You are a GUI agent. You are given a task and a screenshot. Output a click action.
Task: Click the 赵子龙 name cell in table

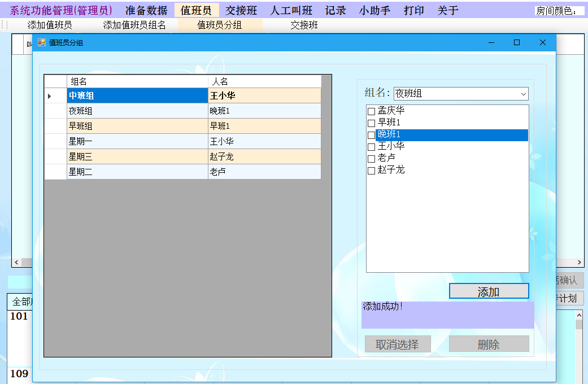tap(265, 156)
